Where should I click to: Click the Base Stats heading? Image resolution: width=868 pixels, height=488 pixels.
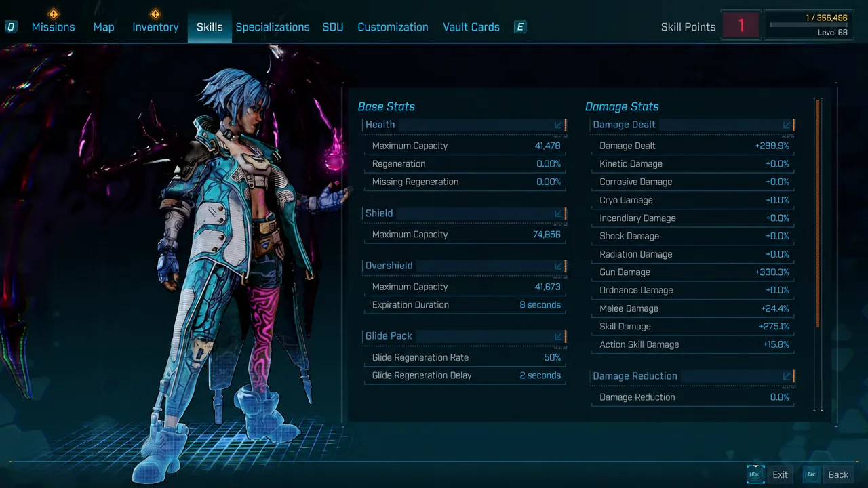386,106
